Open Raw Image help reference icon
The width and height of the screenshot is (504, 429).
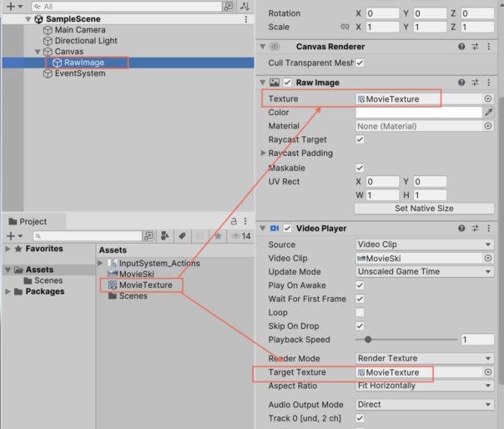(x=461, y=83)
